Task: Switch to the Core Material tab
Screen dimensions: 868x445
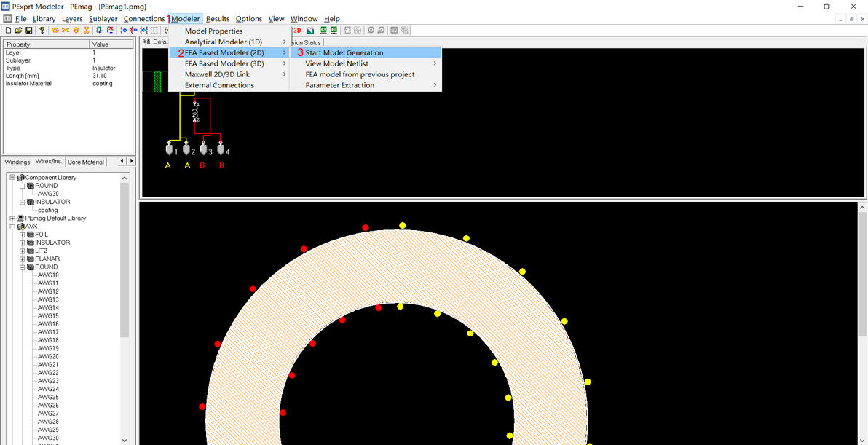Action: pos(86,162)
